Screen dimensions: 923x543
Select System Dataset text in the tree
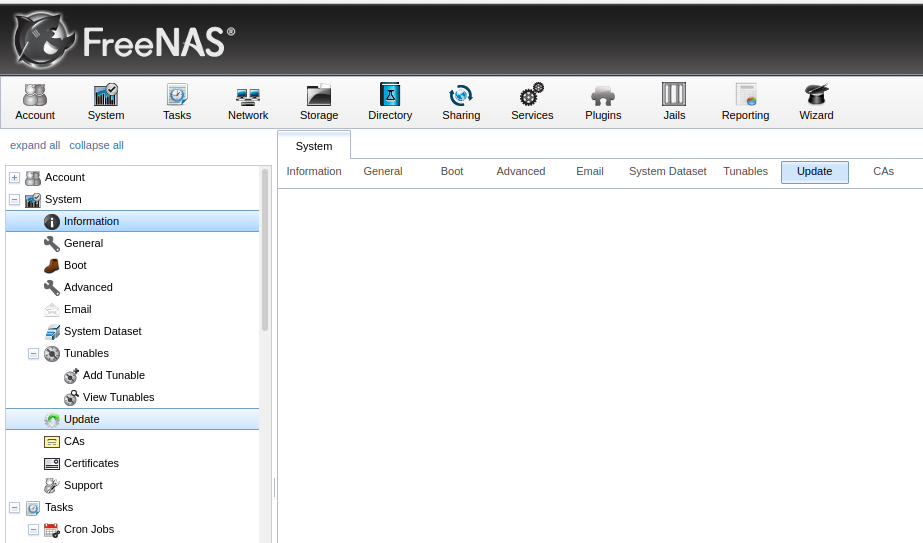[x=102, y=332]
